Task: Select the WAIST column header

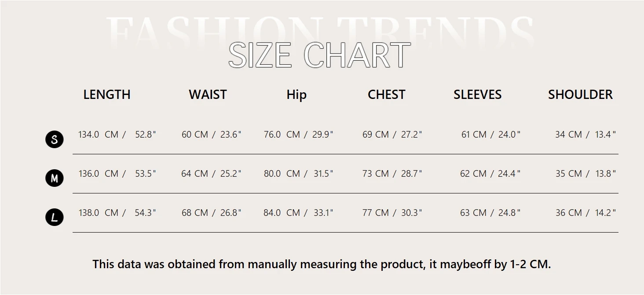Action: (208, 95)
